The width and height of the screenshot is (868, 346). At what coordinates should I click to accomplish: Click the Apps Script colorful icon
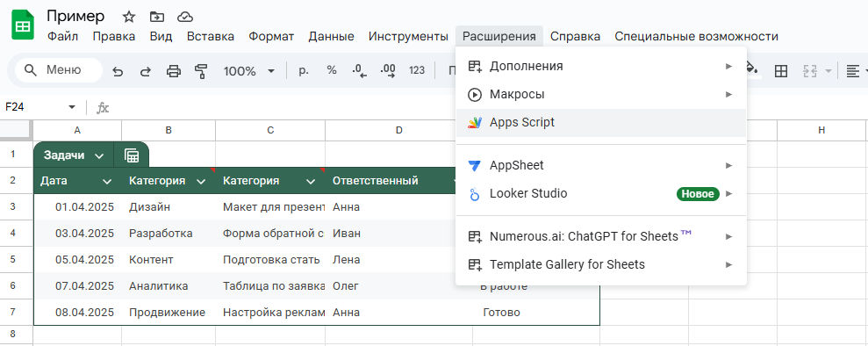point(475,123)
